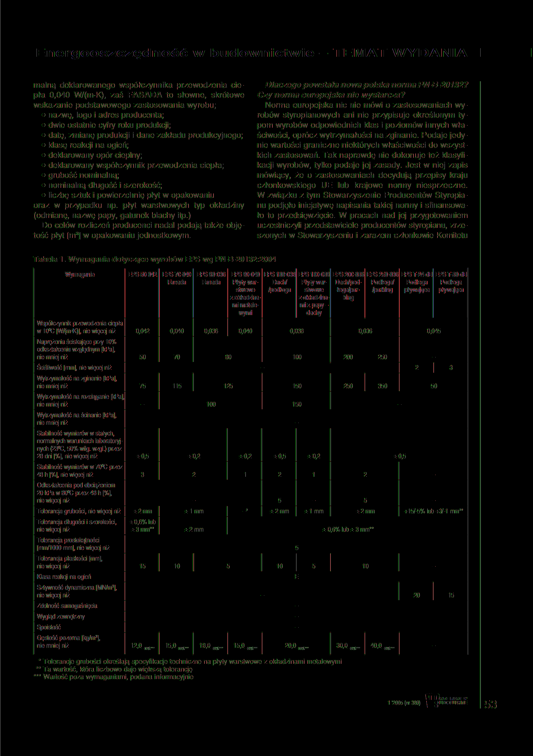Click the 'EPS 80 036 Fasada' column header
Image resolution: width=533 pixels, height=756 pixels.
click(x=211, y=278)
